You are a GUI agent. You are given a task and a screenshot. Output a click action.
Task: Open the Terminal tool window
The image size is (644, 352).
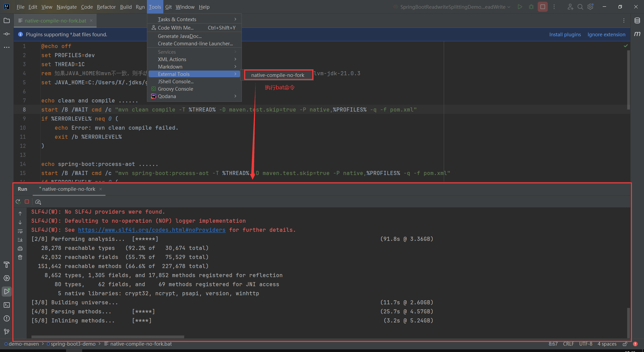(7, 305)
